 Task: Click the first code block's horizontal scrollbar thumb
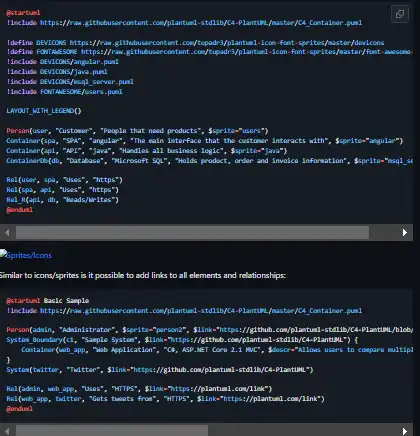click(192, 232)
